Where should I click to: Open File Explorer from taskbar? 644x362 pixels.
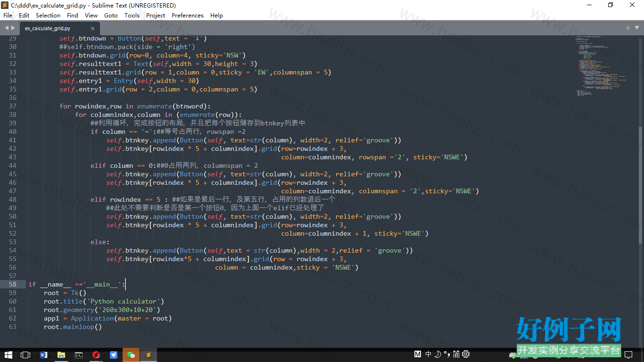pos(61,354)
